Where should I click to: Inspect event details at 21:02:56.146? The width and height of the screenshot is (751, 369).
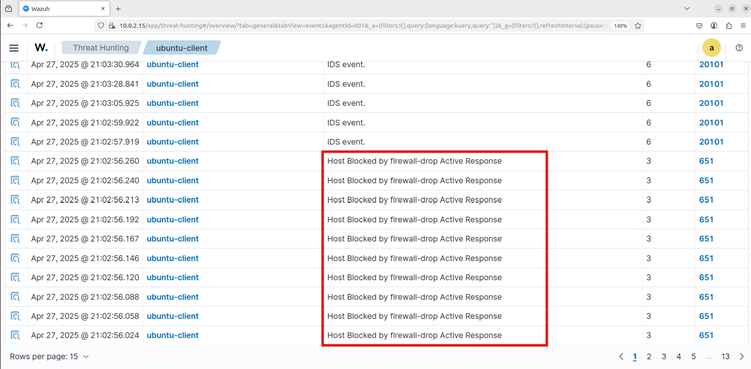point(15,258)
